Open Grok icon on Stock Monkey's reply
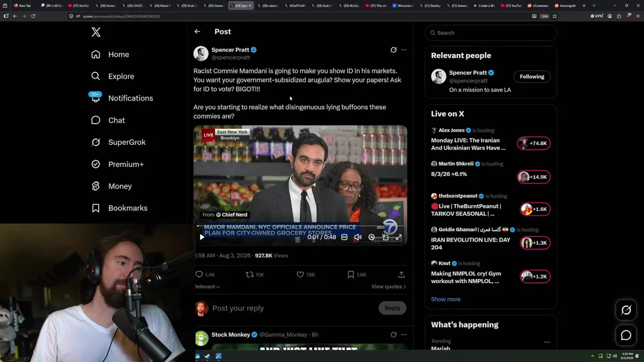644x362 pixels. 393,334
